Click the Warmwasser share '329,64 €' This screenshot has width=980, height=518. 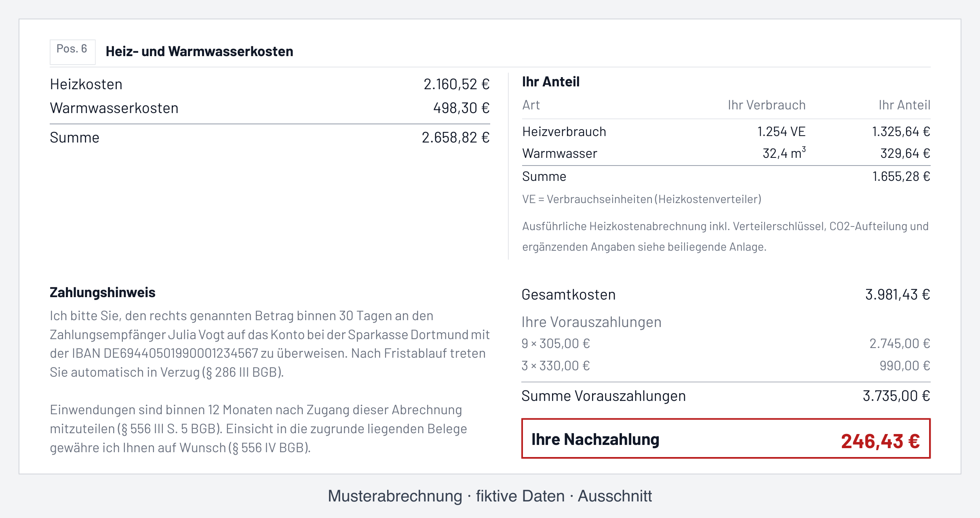[905, 153]
